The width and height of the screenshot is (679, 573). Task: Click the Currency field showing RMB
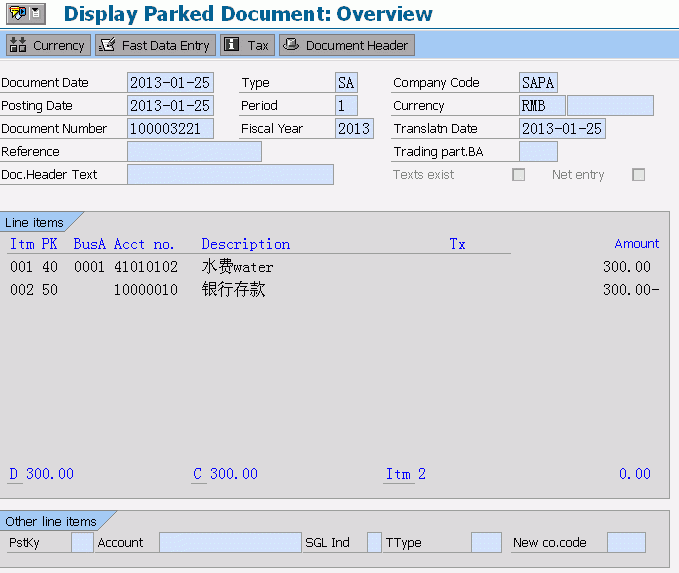[542, 105]
